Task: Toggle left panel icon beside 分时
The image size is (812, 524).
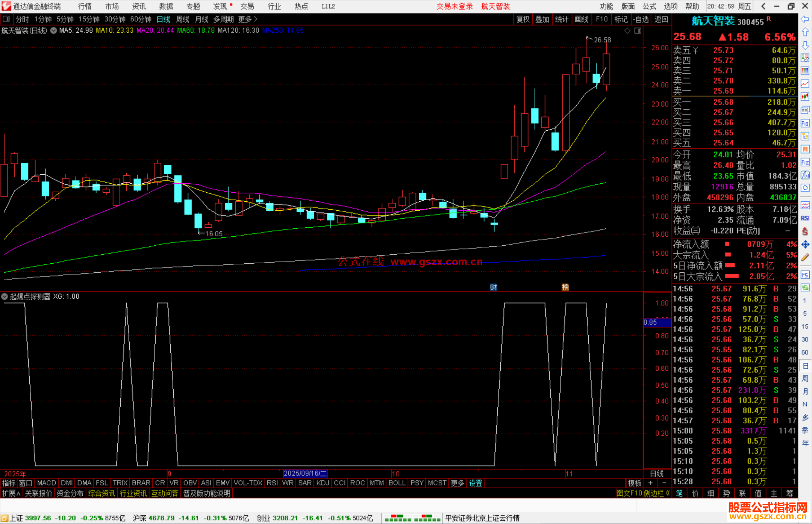Action: 6,19
